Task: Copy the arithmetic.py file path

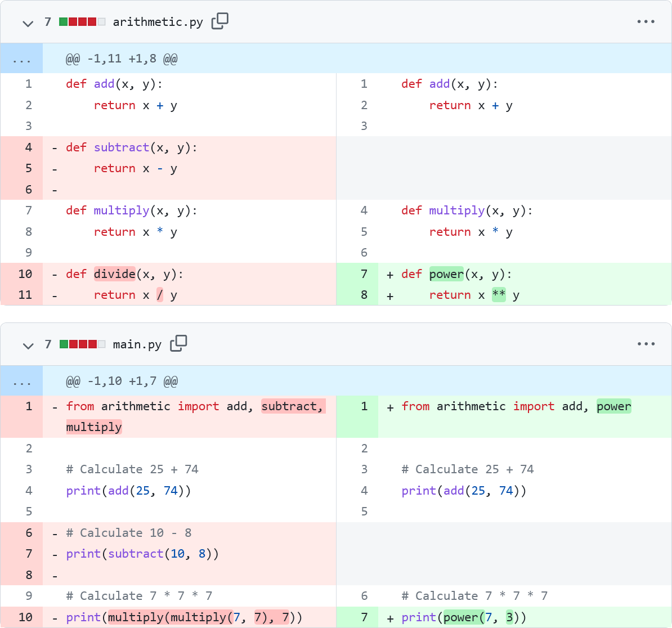Action: coord(219,21)
